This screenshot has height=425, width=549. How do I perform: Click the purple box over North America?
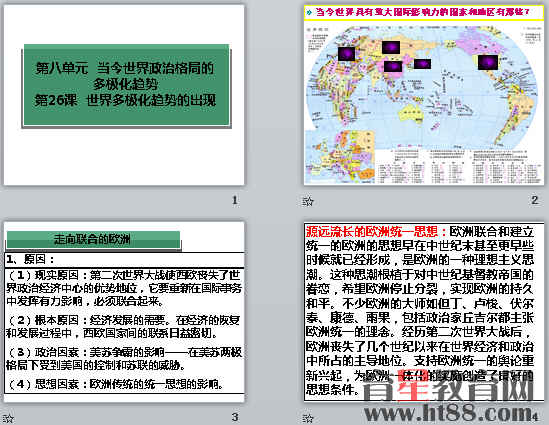(488, 62)
